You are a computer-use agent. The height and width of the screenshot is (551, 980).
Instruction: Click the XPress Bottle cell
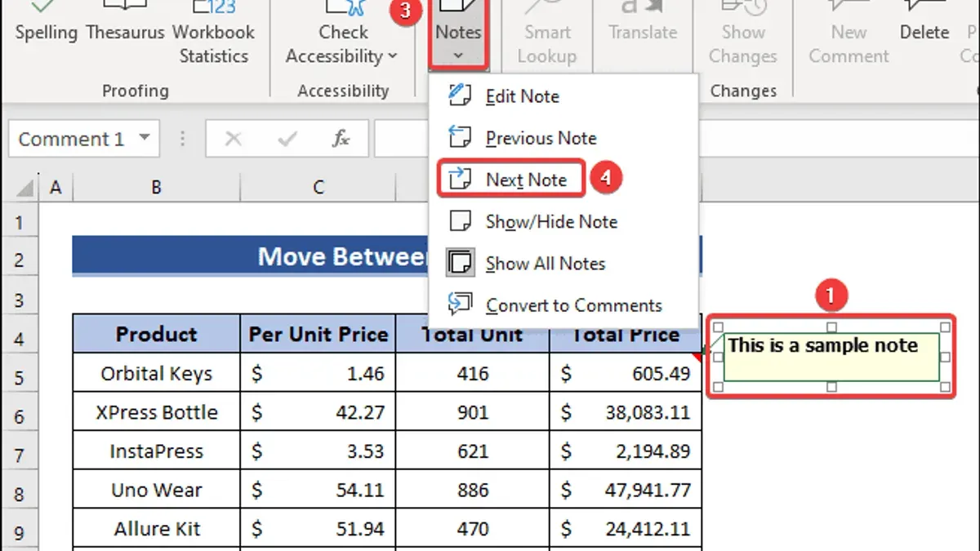click(156, 412)
